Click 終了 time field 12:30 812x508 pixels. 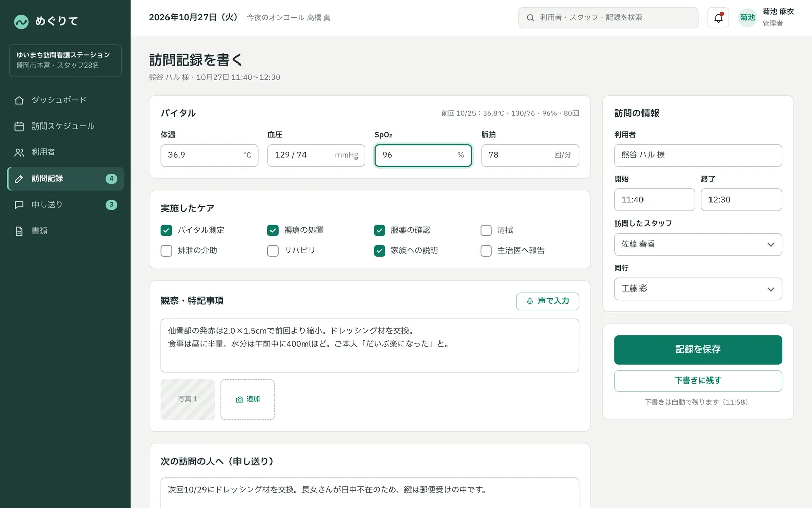(x=741, y=200)
